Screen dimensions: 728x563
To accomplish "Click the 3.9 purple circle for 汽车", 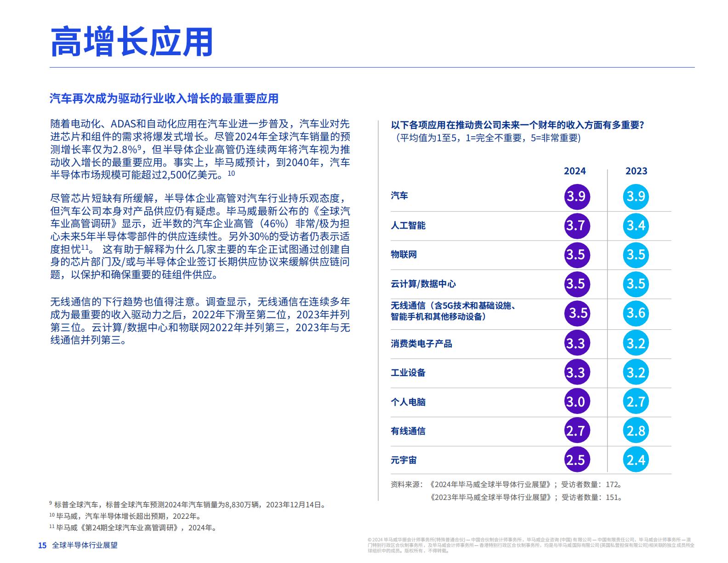I will [577, 196].
